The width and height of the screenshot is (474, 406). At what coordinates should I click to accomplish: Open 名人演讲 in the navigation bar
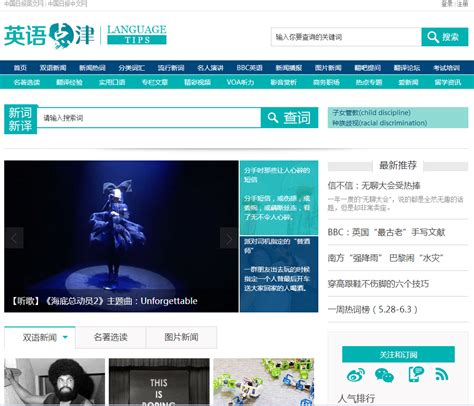(x=210, y=68)
